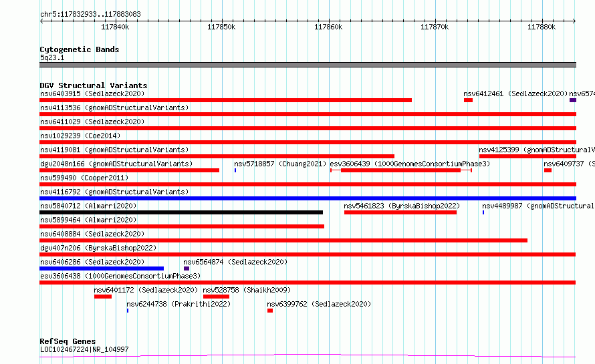Screen dimensions: 595x364
Task: Select the gray 5q23.1 cytogenetic band bar
Action: coord(308,65)
